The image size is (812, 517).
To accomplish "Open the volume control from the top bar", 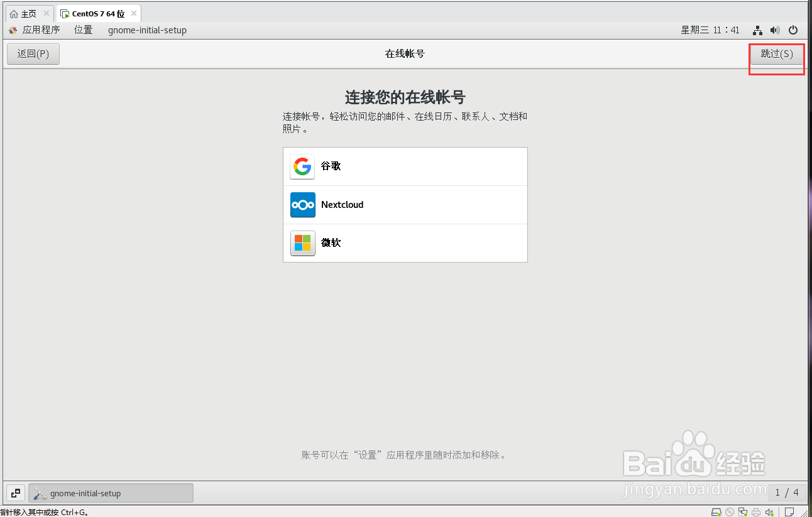I will coord(775,30).
